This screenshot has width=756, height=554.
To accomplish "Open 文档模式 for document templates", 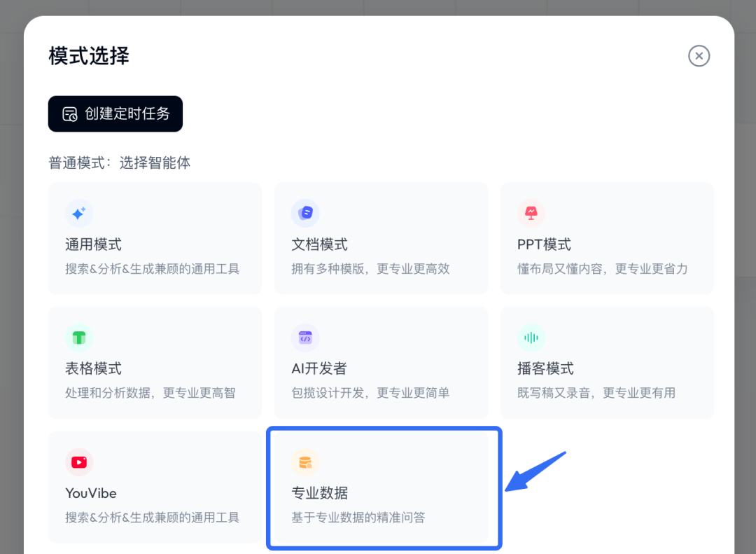I will click(381, 238).
